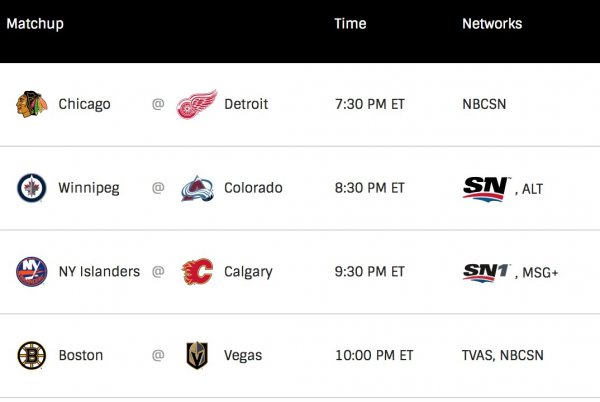Click the Sportsnet One SN1 logo
The image size is (600, 402).
click(487, 272)
